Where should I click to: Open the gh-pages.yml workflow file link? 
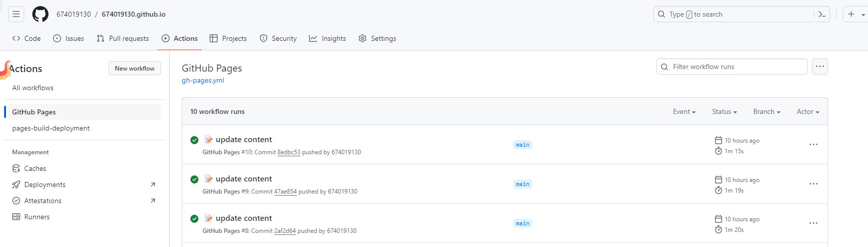(203, 80)
